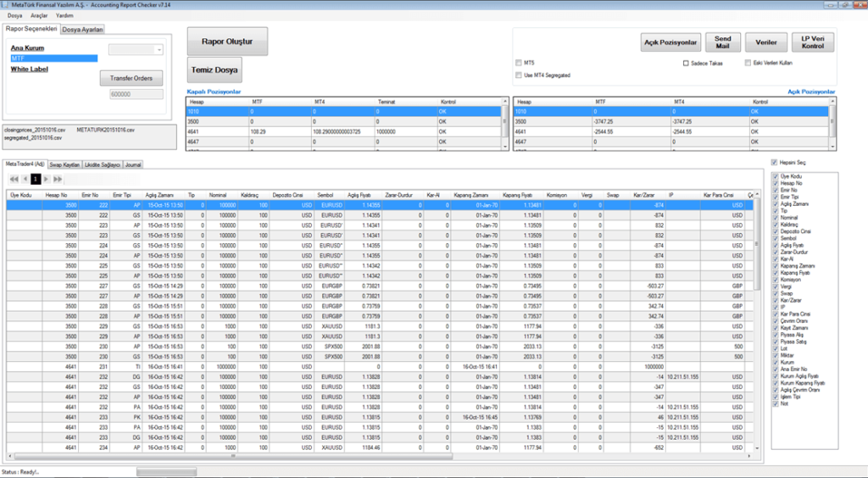This screenshot has width=868, height=478.
Task: Select -3747.25 MTF cell in Açık Pozisyonlar
Action: tap(632, 122)
